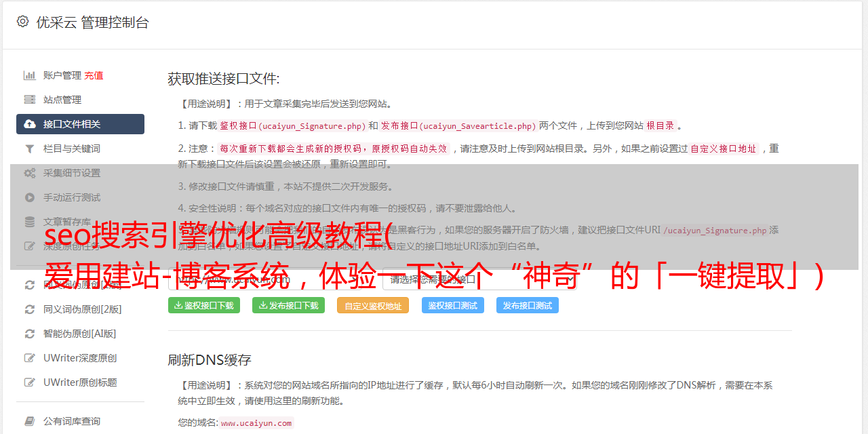Click the 优采云 管理控制台 header title

[92, 22]
